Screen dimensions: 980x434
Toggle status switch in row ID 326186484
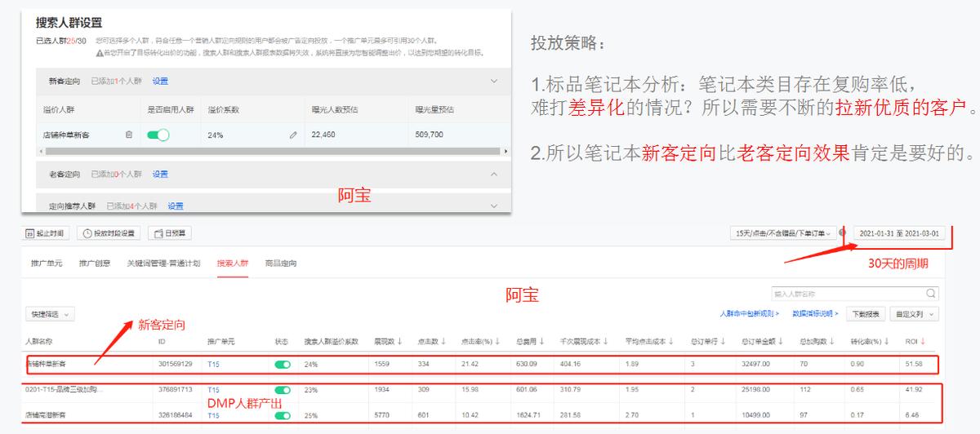283,415
